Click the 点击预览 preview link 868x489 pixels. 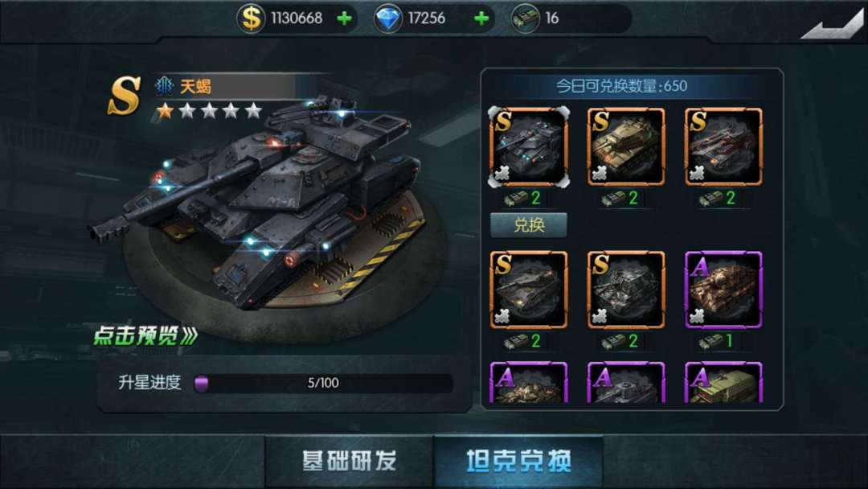145,335
